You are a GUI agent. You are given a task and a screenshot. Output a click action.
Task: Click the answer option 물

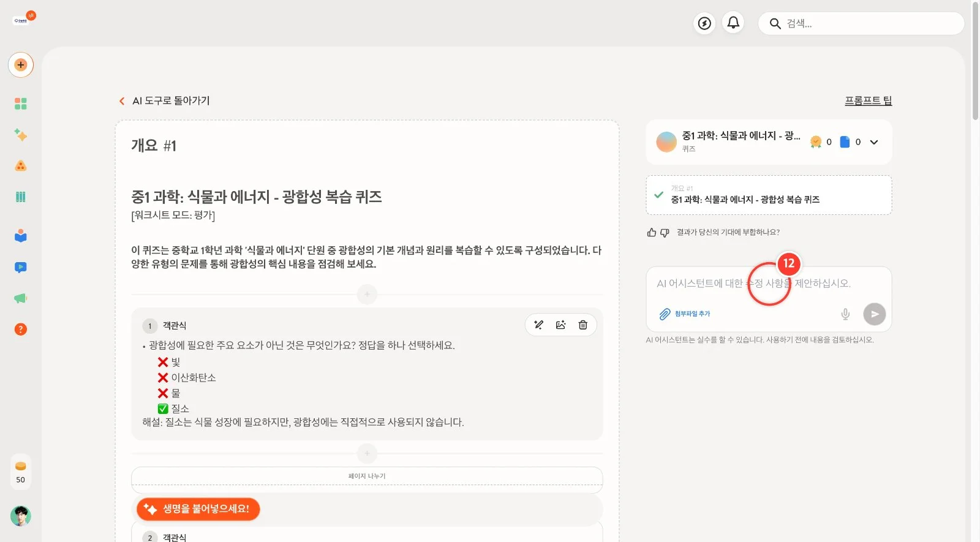[169, 393]
